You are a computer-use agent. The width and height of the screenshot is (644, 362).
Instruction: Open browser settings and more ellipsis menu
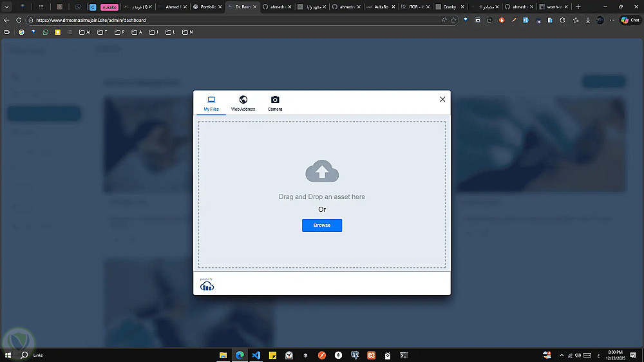pos(612,20)
